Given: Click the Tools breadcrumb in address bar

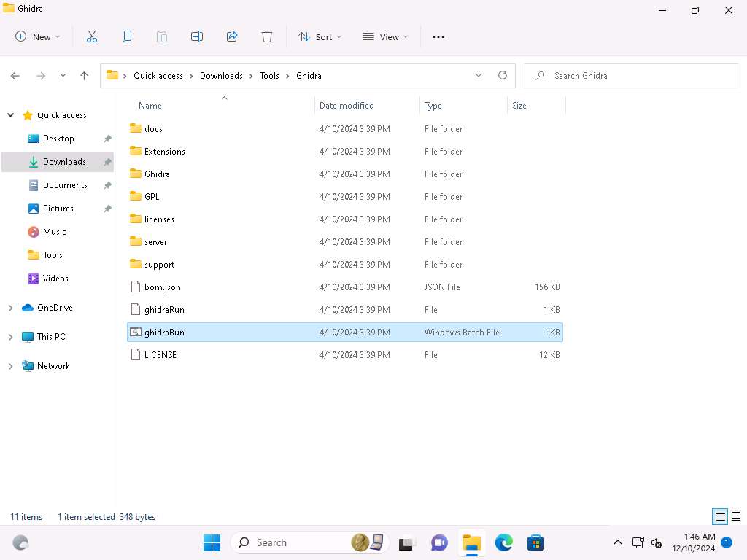Looking at the screenshot, I should point(269,75).
